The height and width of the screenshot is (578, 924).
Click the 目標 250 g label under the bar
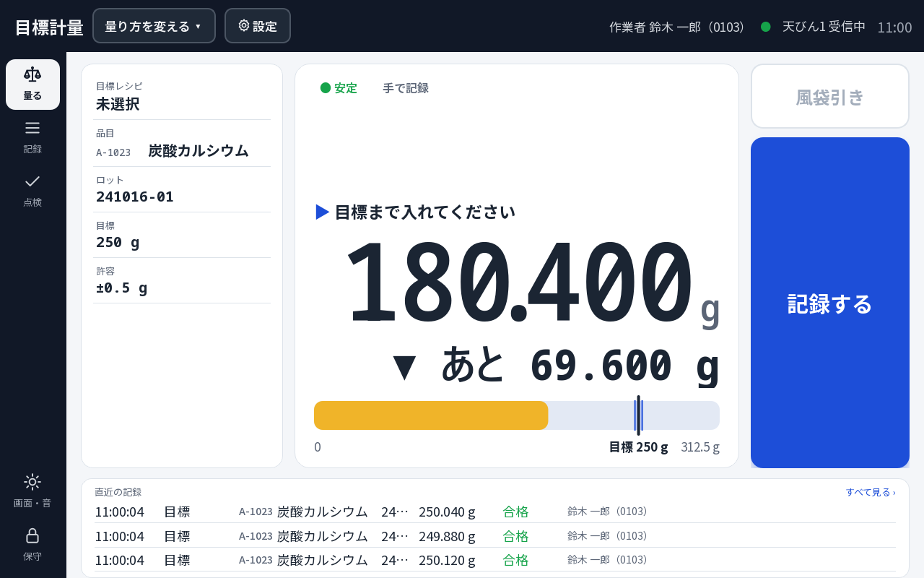coord(639,447)
